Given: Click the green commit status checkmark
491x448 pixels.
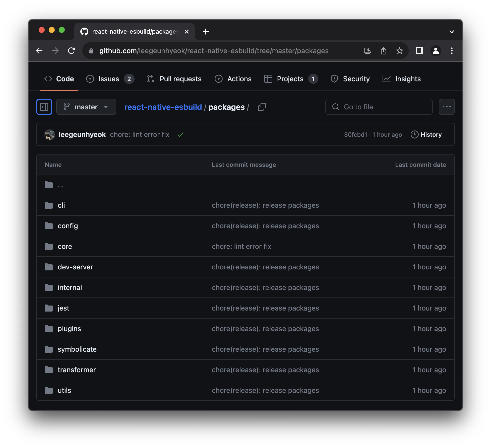Looking at the screenshot, I should click(180, 135).
